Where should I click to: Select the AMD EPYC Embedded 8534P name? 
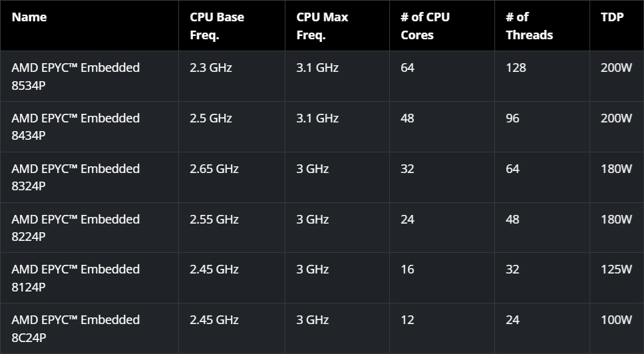pyautogui.click(x=75, y=76)
